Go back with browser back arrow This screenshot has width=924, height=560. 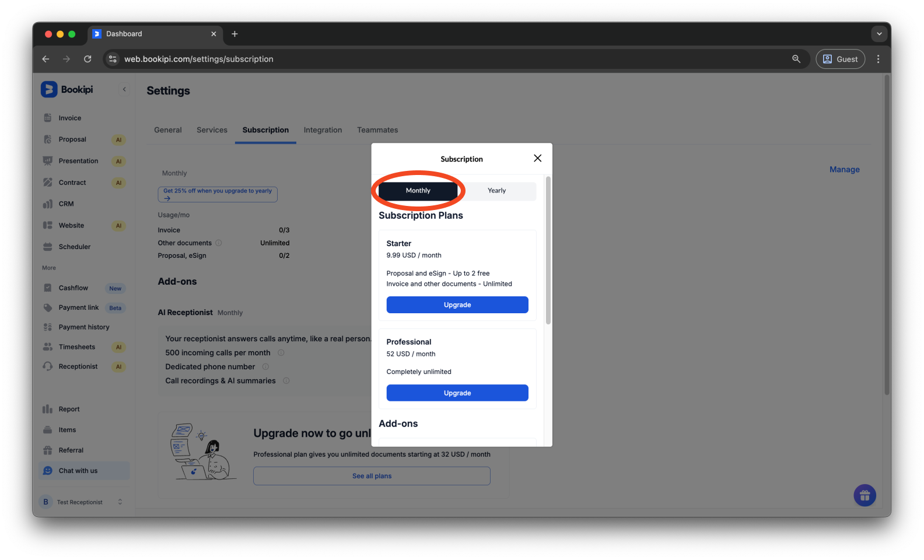[45, 59]
